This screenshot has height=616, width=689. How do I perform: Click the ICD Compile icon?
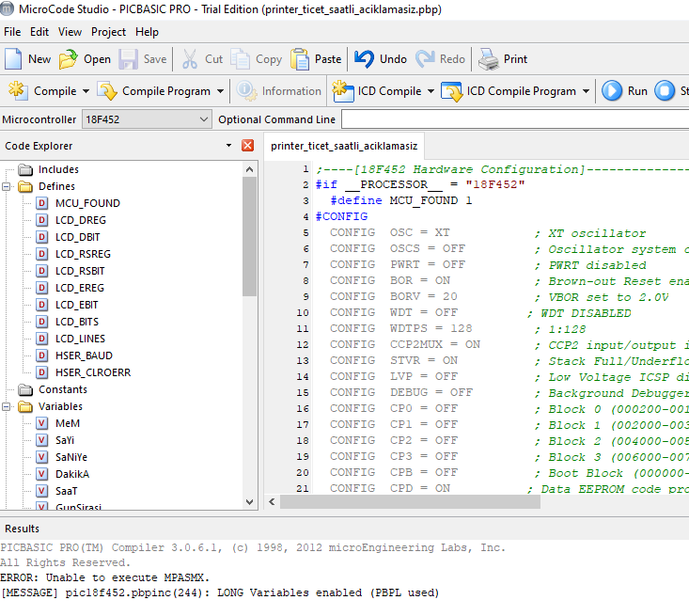pos(343,90)
